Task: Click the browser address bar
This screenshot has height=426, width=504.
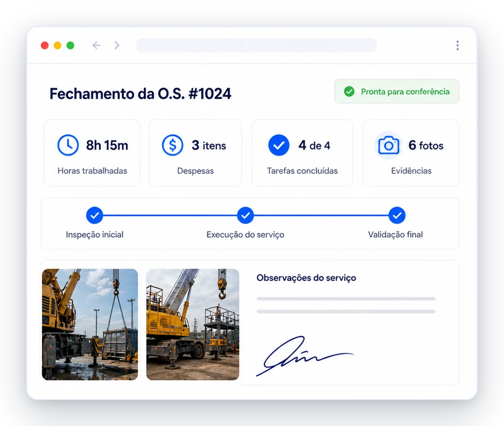Action: click(x=256, y=45)
